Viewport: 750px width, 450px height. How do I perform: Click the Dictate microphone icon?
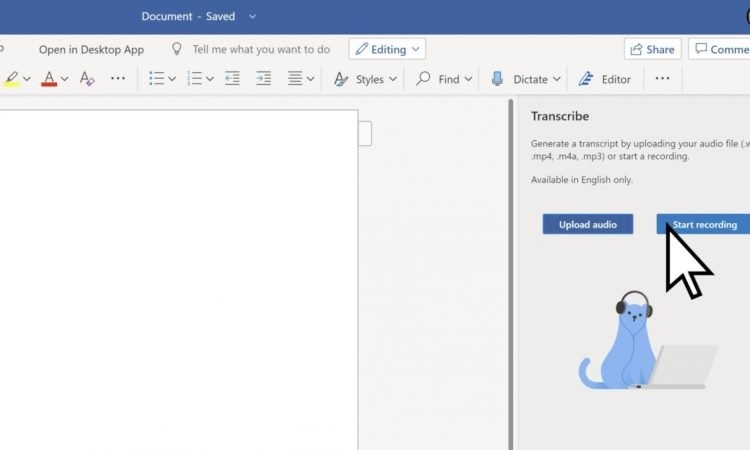pyautogui.click(x=497, y=79)
